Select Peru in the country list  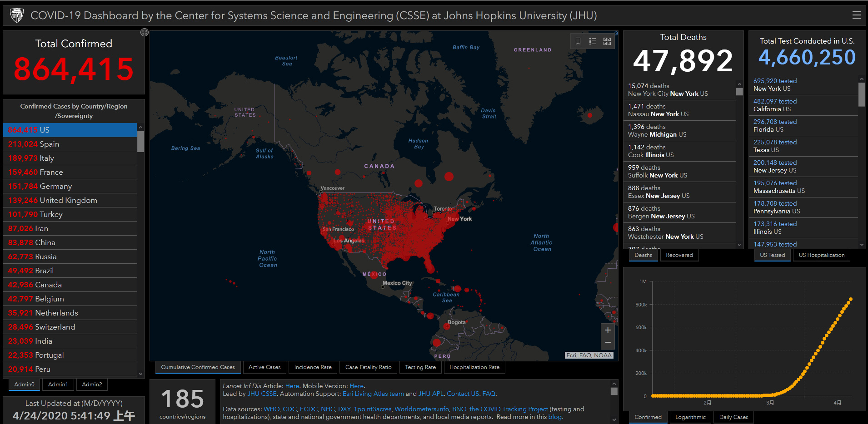point(70,369)
